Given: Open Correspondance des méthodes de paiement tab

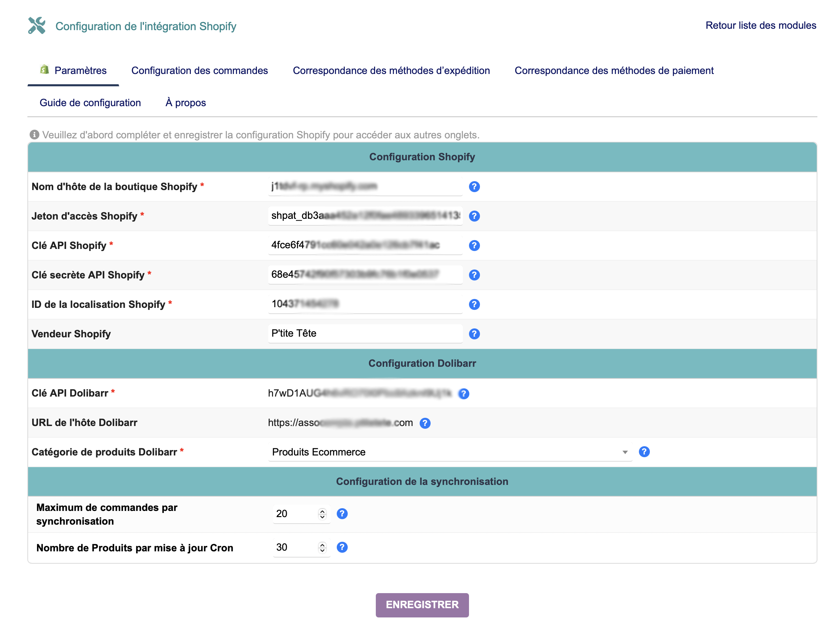Looking at the screenshot, I should [x=614, y=71].
